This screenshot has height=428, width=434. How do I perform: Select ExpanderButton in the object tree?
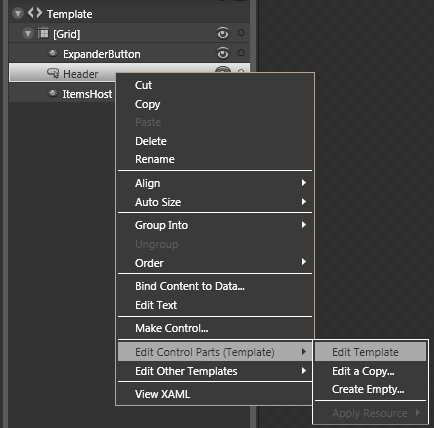click(x=129, y=54)
